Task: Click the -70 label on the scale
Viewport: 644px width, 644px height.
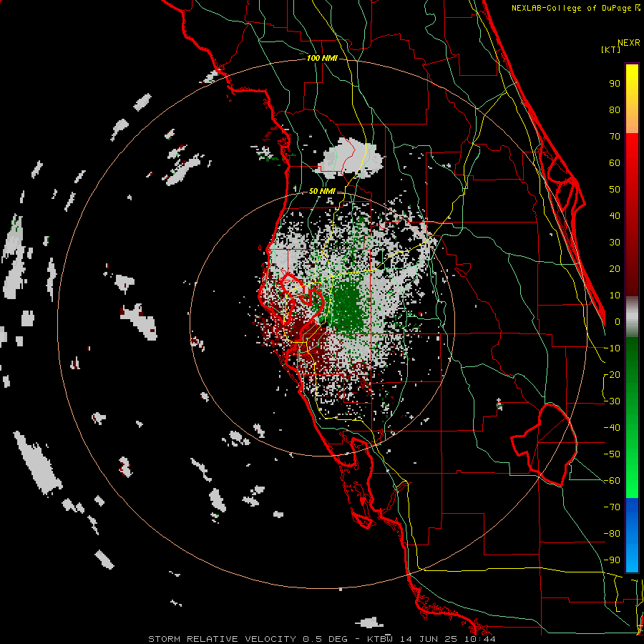Action: click(612, 507)
